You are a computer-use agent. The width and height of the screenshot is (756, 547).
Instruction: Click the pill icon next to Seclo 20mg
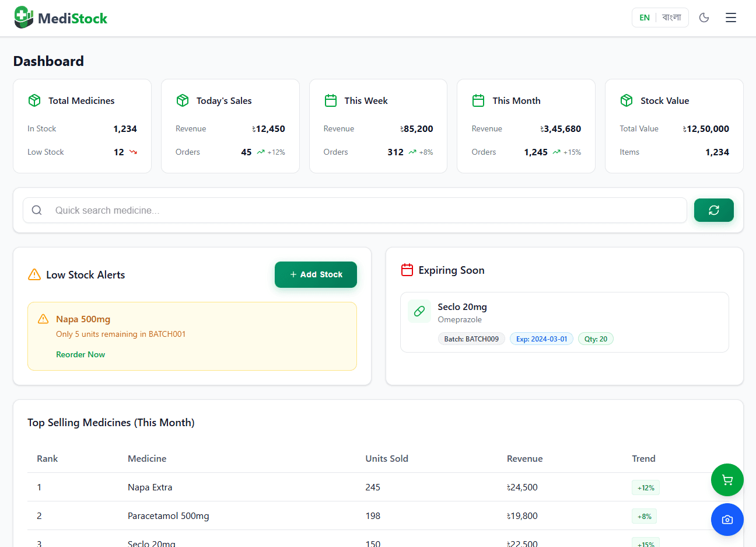419,311
